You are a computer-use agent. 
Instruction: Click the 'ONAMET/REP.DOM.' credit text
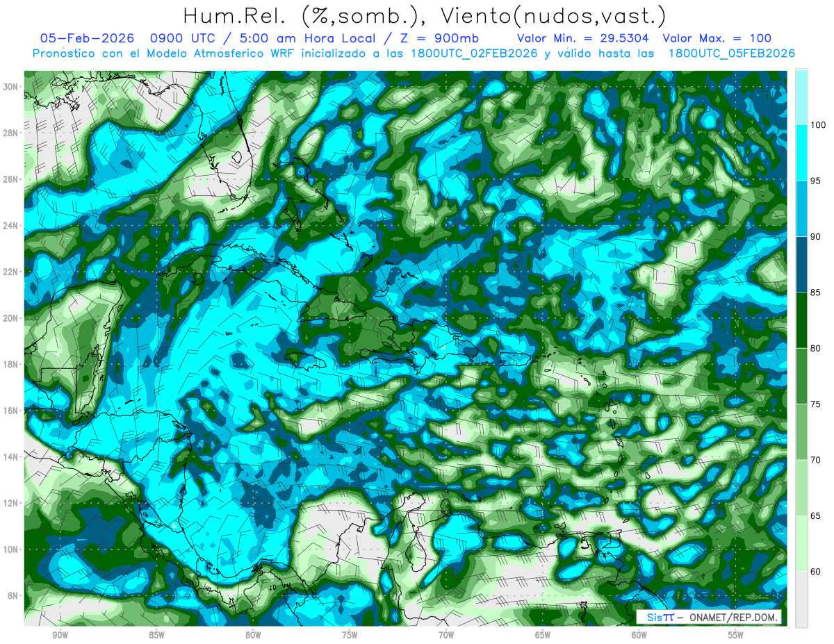[x=733, y=618]
